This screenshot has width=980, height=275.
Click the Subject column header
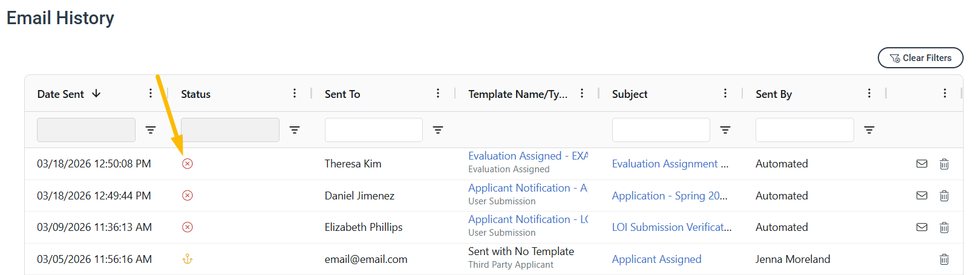[630, 94]
